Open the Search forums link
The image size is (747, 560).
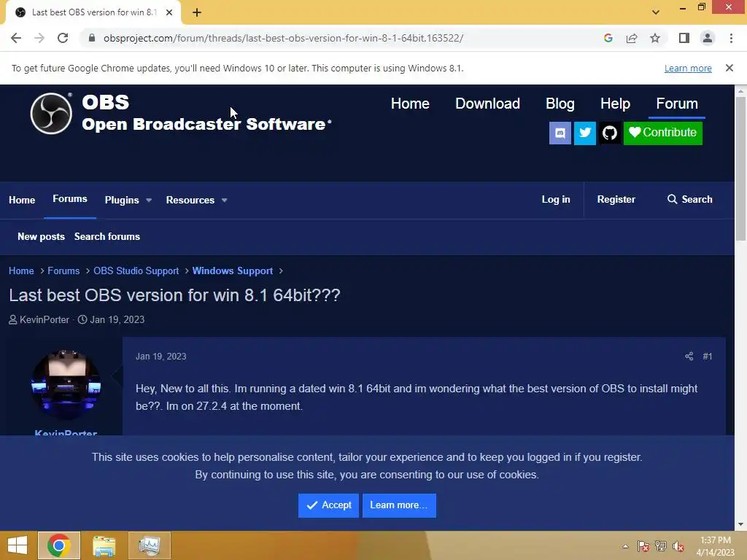coord(107,237)
